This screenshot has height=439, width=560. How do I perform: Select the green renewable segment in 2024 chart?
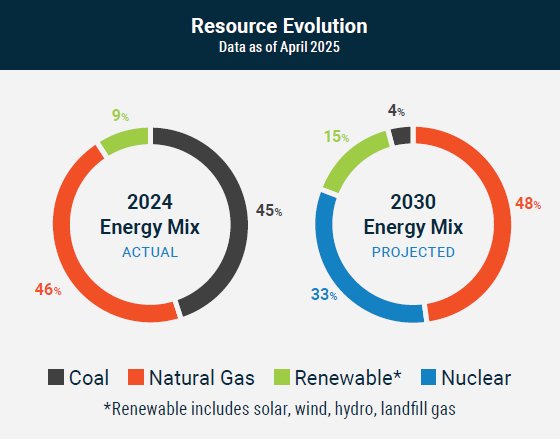click(126, 139)
